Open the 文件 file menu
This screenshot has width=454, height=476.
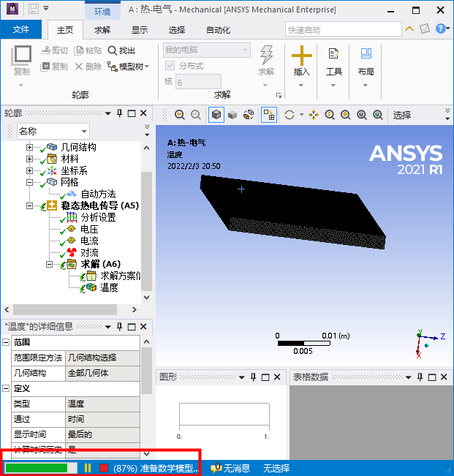[21, 30]
